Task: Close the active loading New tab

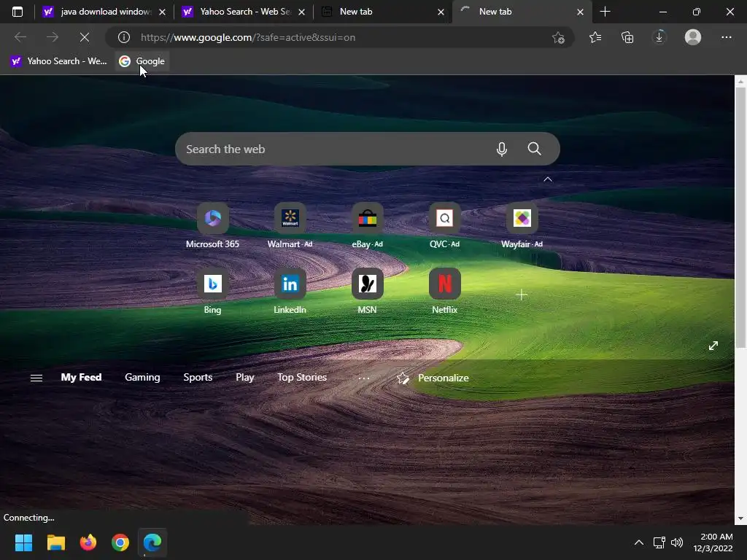Action: pyautogui.click(x=580, y=12)
